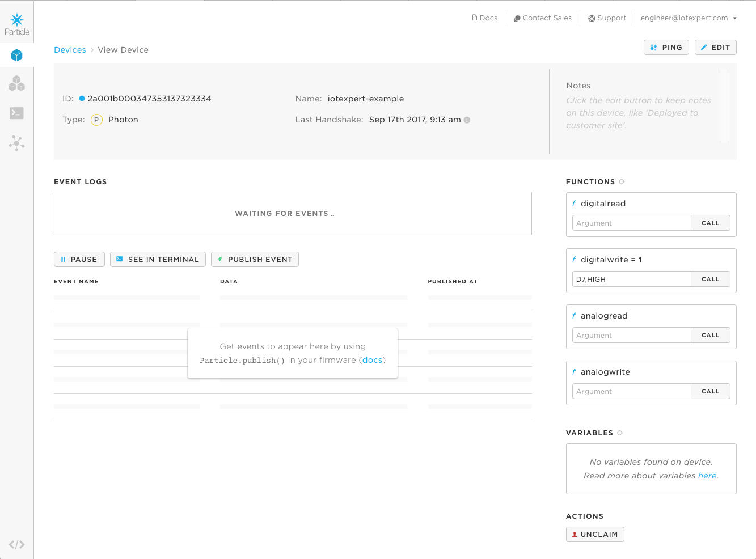Open Products cubes icon in sidebar
756x559 pixels.
17,84
